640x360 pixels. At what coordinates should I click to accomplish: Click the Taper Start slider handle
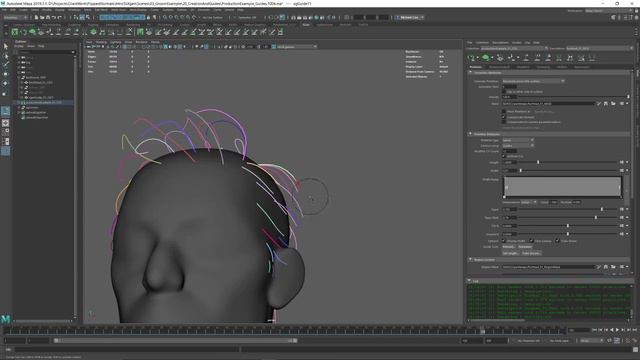(596, 218)
